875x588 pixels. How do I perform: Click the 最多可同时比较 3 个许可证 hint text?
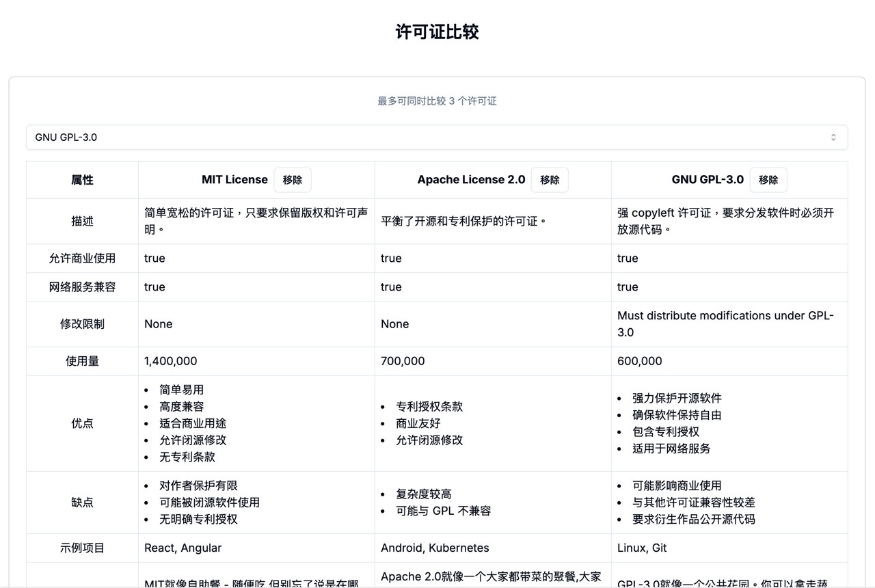pyautogui.click(x=437, y=101)
